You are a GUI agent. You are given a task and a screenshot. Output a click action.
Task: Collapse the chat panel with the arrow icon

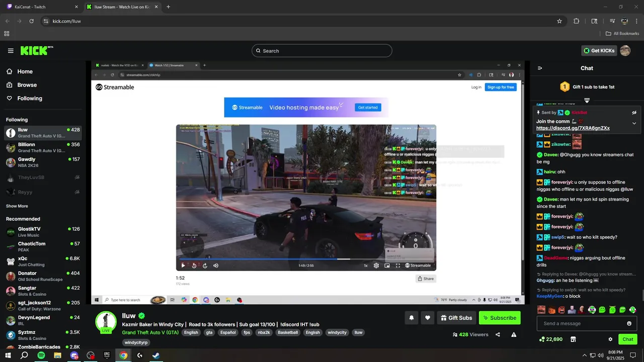540,68
